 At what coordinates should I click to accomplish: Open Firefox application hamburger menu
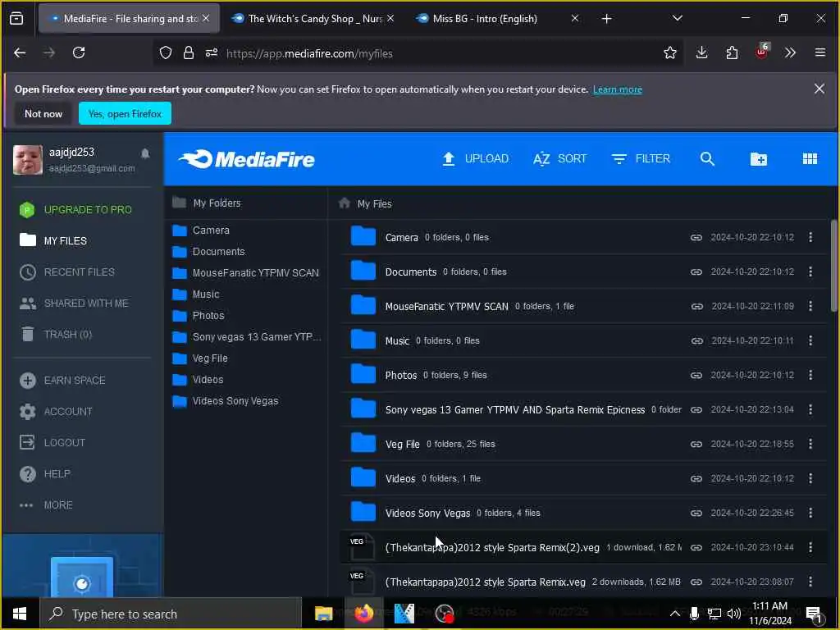[819, 52]
